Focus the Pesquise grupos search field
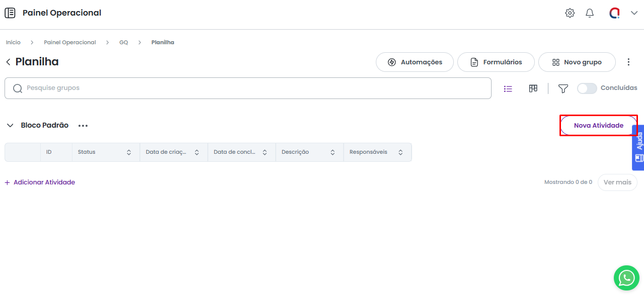644x295 pixels. pos(252,88)
